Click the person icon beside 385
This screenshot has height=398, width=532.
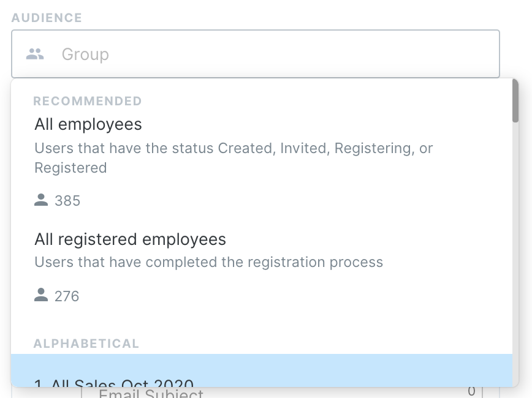click(x=41, y=200)
